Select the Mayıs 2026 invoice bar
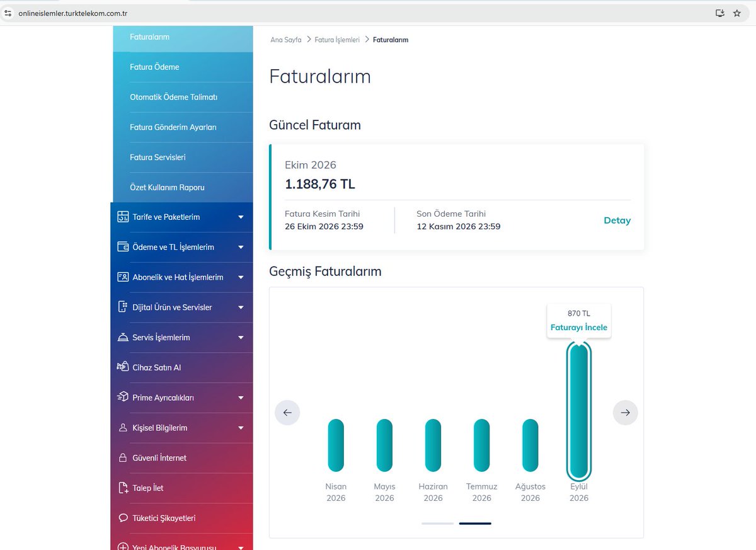 [385, 445]
